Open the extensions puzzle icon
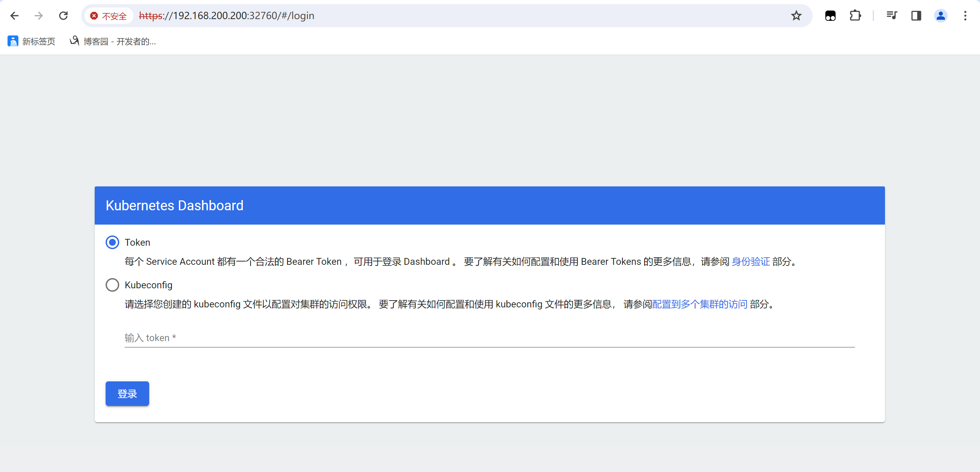The width and height of the screenshot is (980, 472). click(x=855, y=16)
